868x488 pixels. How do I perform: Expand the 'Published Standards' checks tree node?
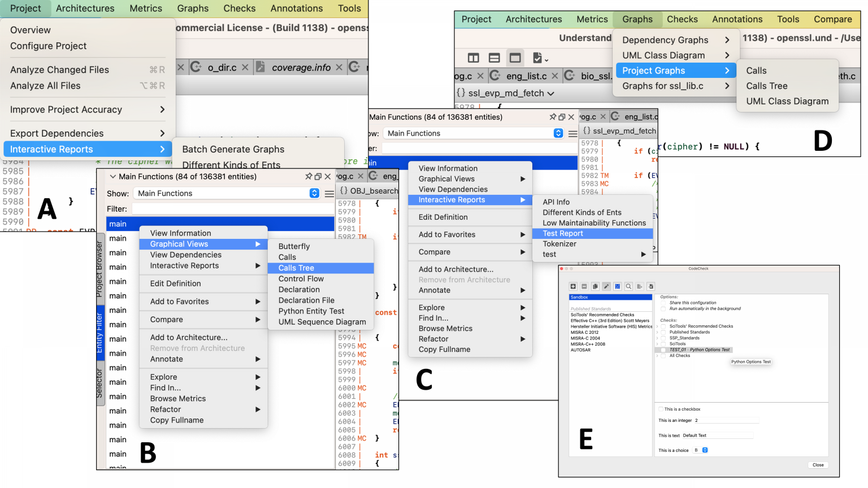click(657, 332)
